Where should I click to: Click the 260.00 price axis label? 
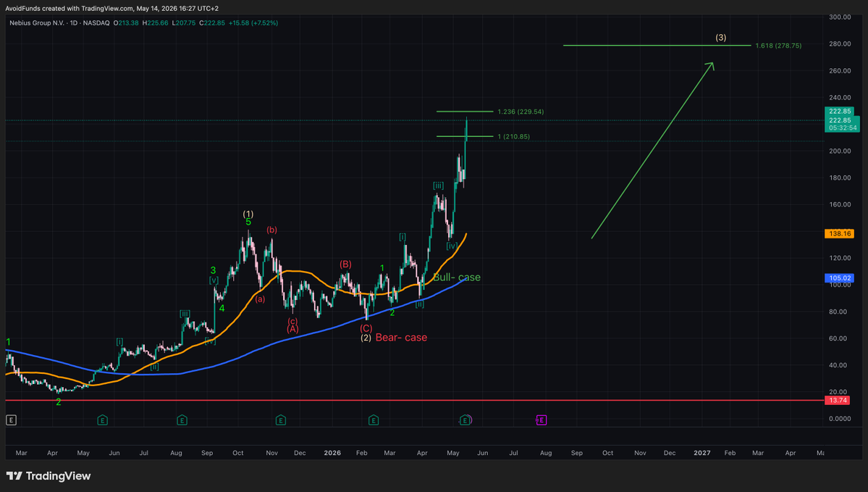[x=840, y=71]
